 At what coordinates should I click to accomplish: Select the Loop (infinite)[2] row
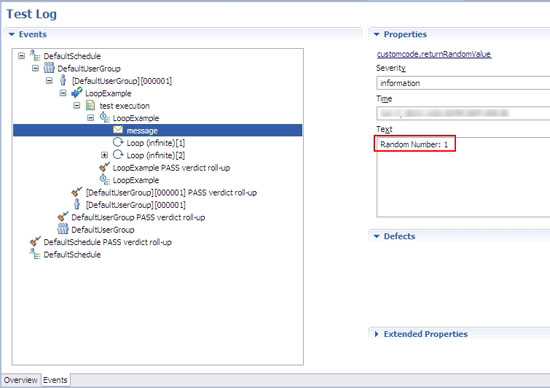pos(155,155)
